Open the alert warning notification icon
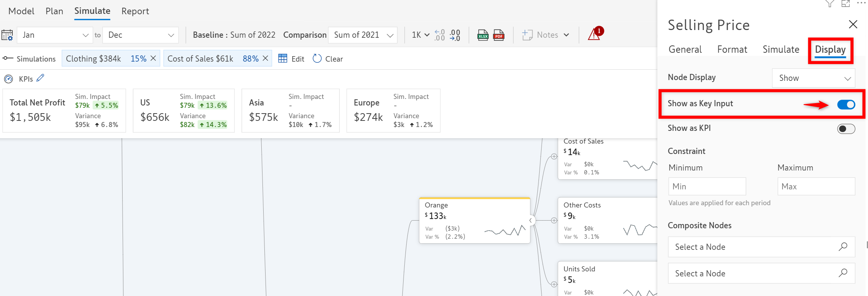Screen dimensions: 868x296 (594, 34)
